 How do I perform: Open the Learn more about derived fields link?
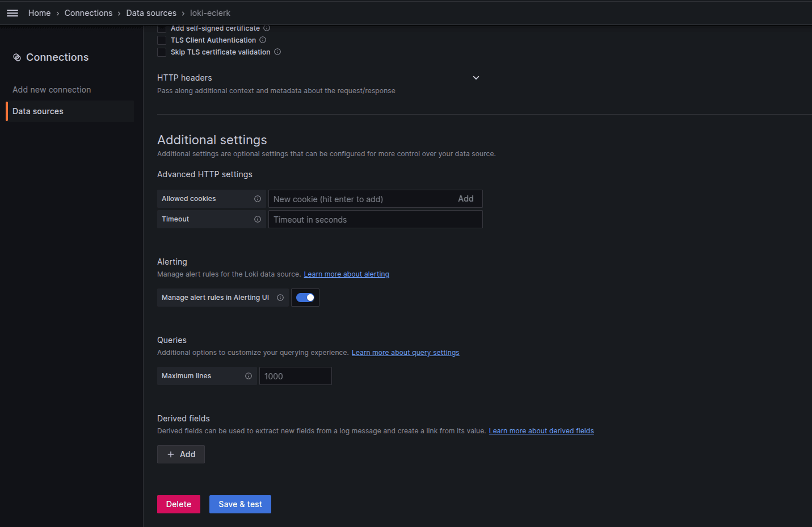click(541, 430)
